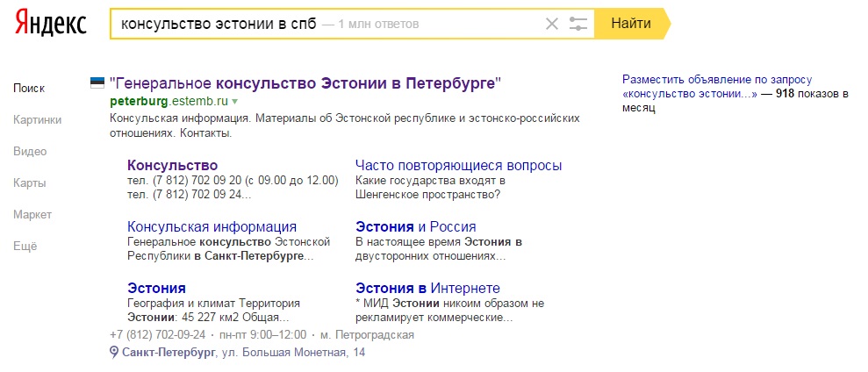868x372 pixels.
Task: Click the Найти search button
Action: (x=632, y=24)
